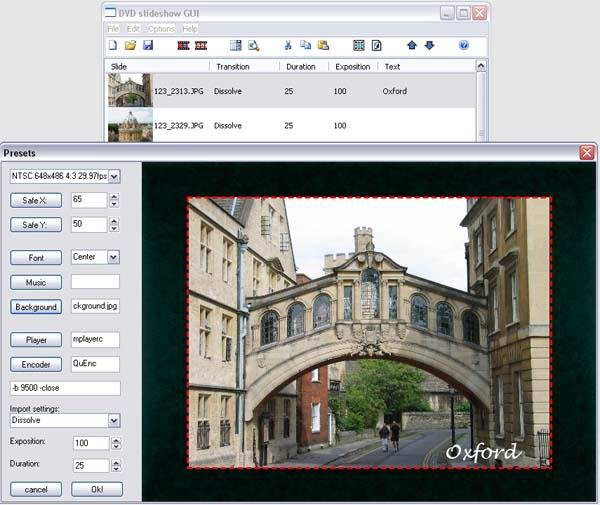Screen dimensions: 600x505
Task: Increase the Safe X value with the spinner
Action: 114,196
